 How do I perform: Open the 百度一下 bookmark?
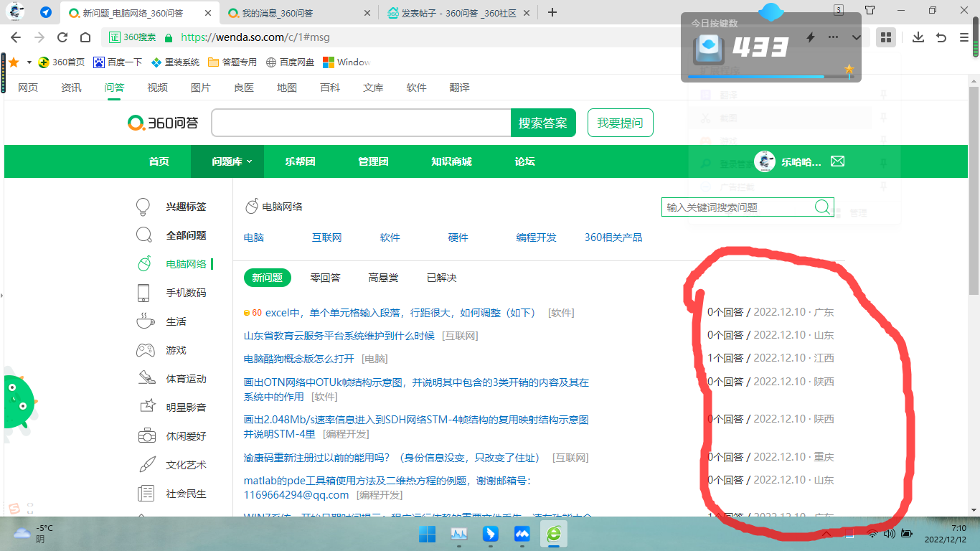(118, 62)
